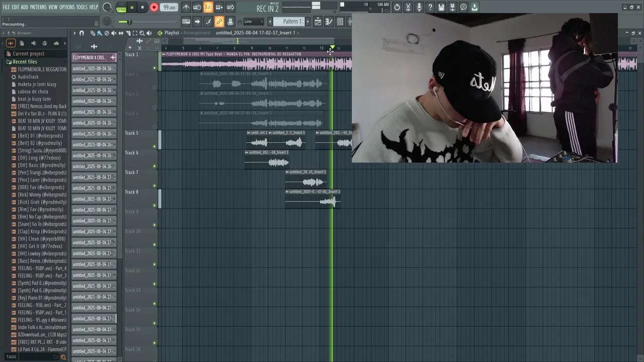Expand browser options arrow next to Browser
The height and width of the screenshot is (362, 644).
[x=4, y=33]
